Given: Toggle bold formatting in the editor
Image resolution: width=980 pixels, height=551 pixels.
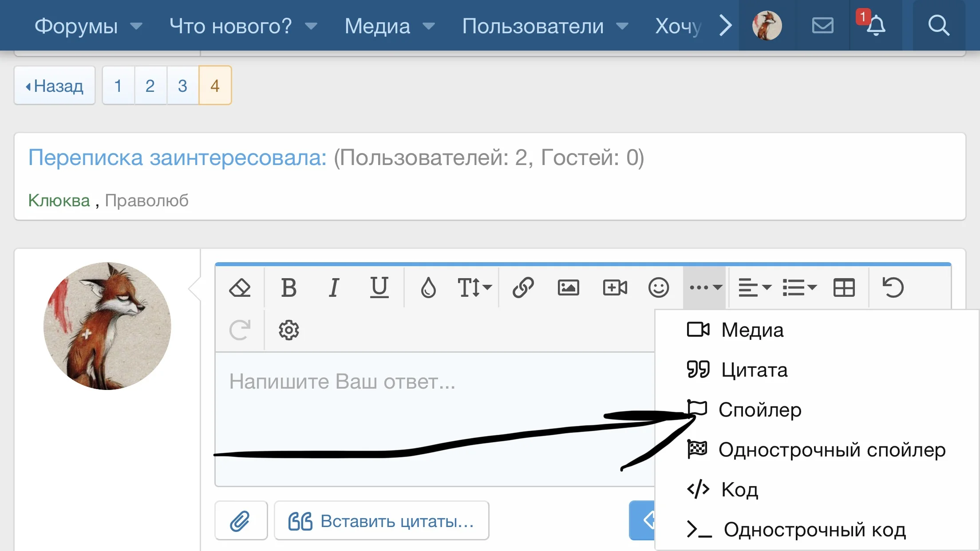Looking at the screenshot, I should (x=289, y=287).
